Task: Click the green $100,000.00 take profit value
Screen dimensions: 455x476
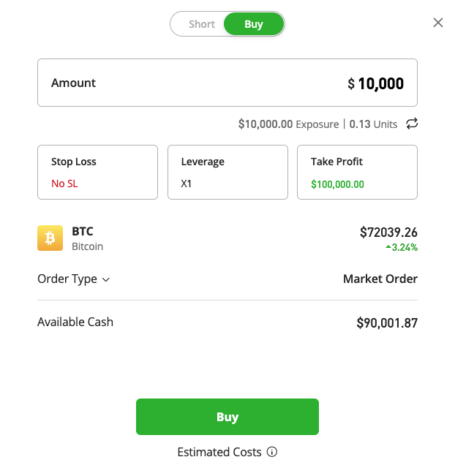Action: [337, 184]
